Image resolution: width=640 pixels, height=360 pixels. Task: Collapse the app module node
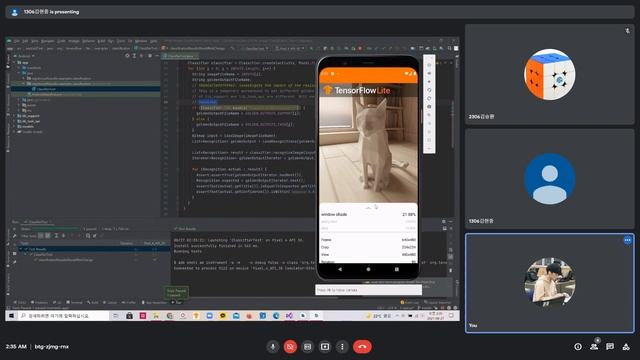15,62
